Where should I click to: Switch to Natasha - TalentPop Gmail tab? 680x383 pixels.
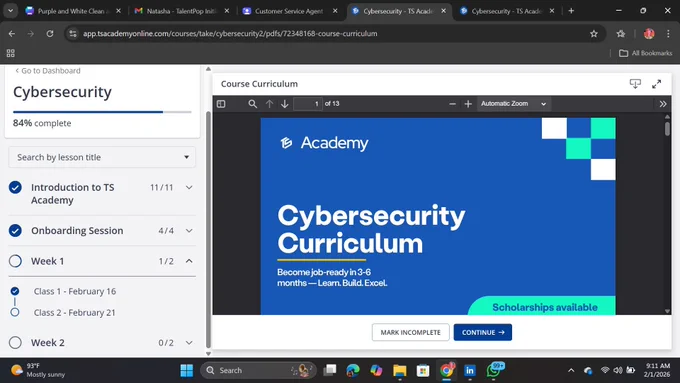click(x=181, y=11)
